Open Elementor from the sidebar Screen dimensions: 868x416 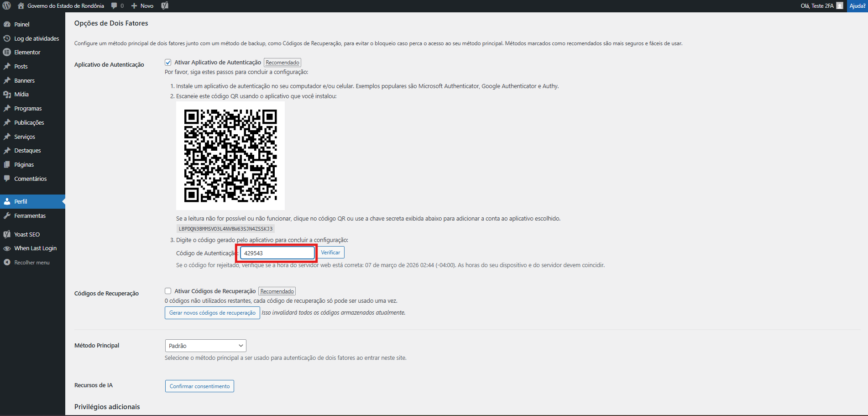27,53
